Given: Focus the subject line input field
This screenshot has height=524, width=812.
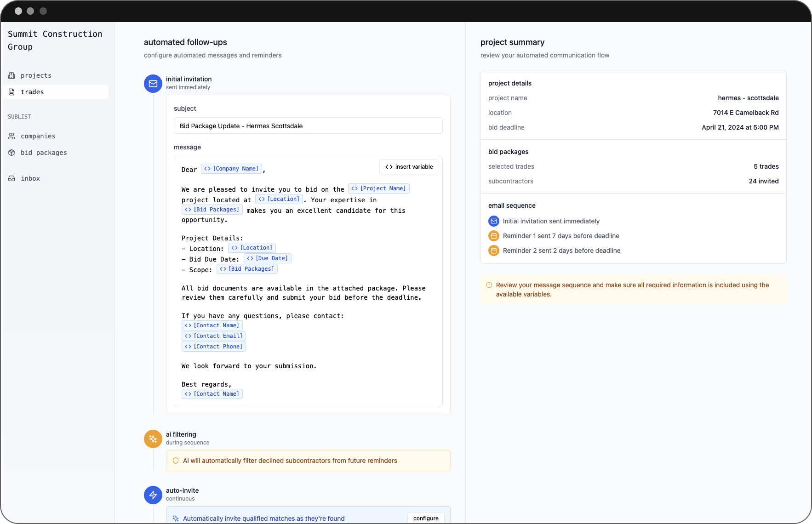Looking at the screenshot, I should pyautogui.click(x=308, y=126).
